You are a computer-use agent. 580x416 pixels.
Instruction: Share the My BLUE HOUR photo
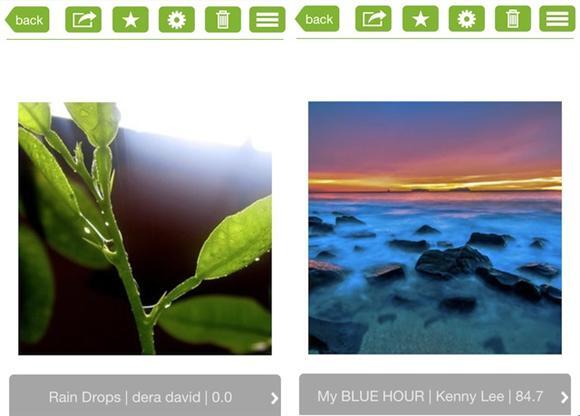click(373, 18)
